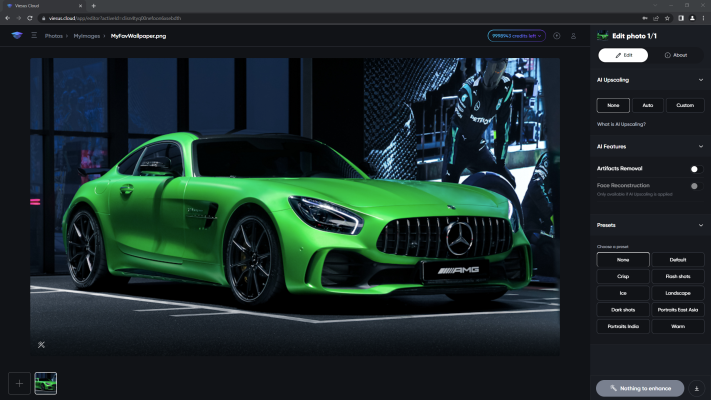Apply the Ice preset
The image size is (711, 400).
(623, 293)
